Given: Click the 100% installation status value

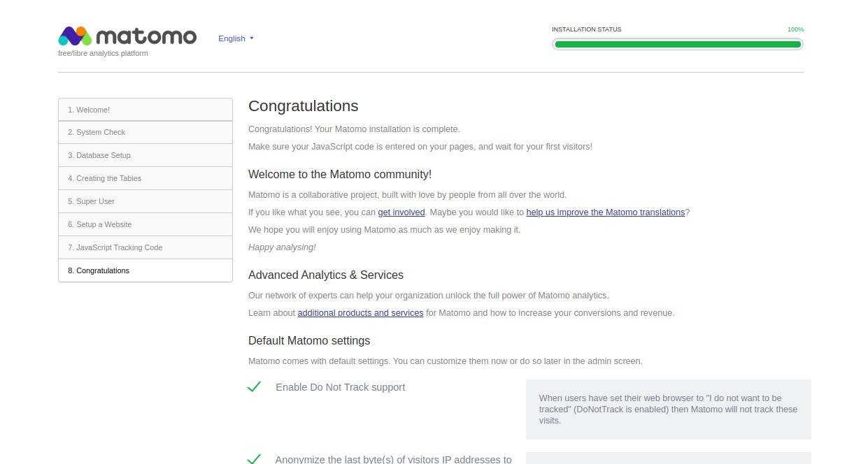Looking at the screenshot, I should point(795,29).
